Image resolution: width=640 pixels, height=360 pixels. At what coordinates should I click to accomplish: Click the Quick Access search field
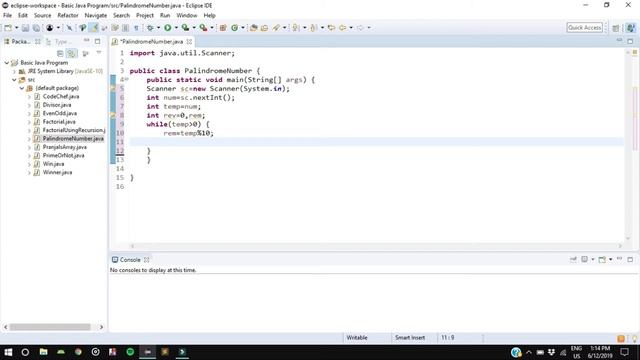click(584, 28)
